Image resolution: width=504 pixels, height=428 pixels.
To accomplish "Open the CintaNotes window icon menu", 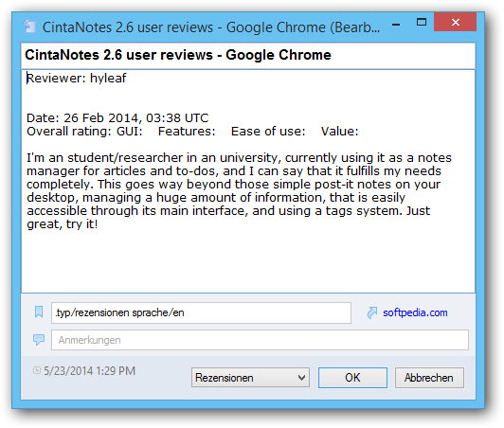I will coord(30,27).
